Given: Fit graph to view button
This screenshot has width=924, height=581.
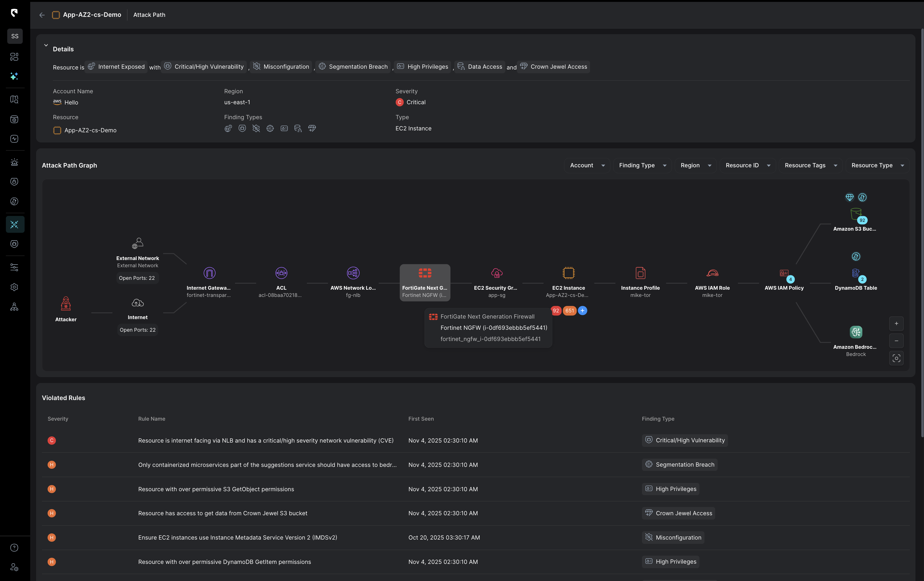Looking at the screenshot, I should (x=896, y=358).
